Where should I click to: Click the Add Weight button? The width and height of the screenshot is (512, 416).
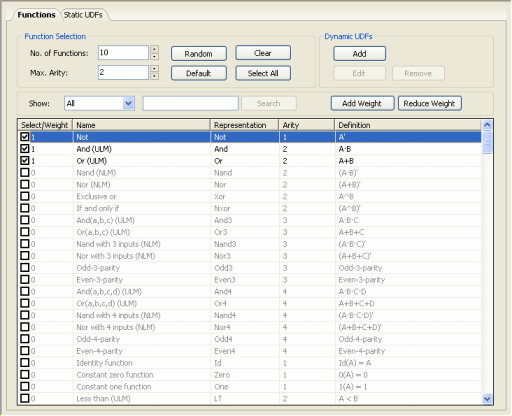click(x=362, y=103)
